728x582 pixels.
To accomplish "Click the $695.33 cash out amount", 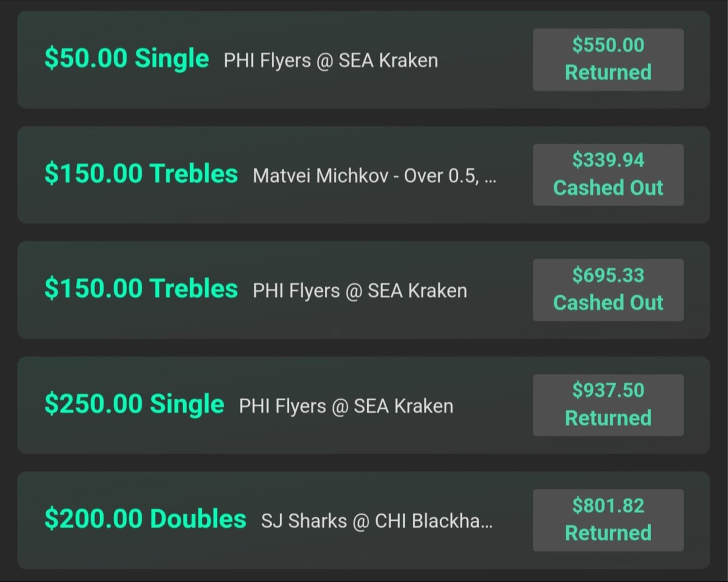I will pos(608,275).
